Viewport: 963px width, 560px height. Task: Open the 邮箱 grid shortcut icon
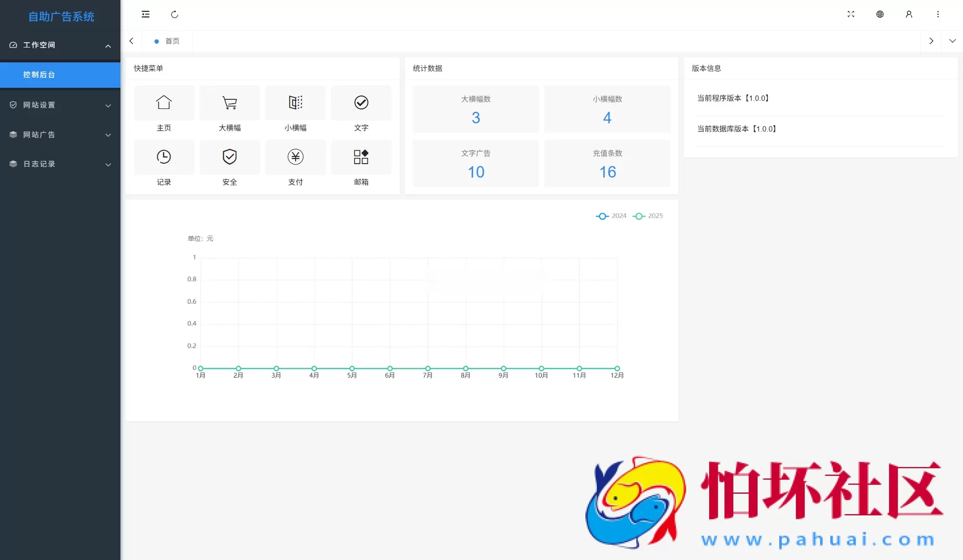click(x=361, y=157)
